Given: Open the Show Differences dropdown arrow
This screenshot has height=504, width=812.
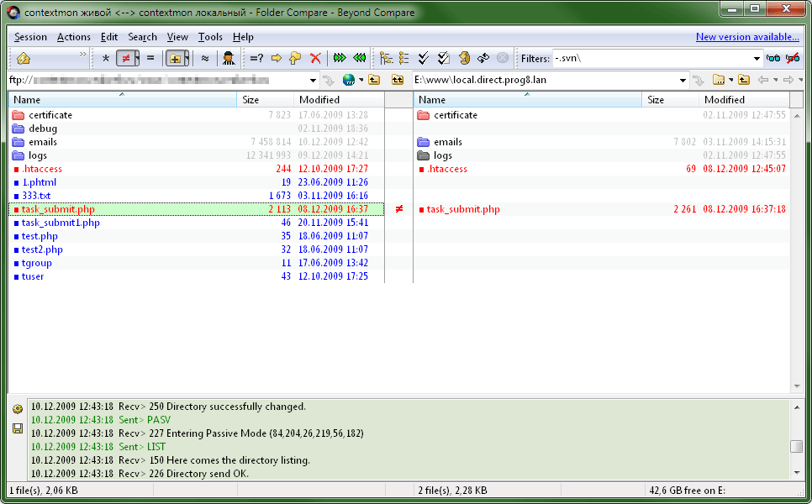Looking at the screenshot, I should click(137, 59).
